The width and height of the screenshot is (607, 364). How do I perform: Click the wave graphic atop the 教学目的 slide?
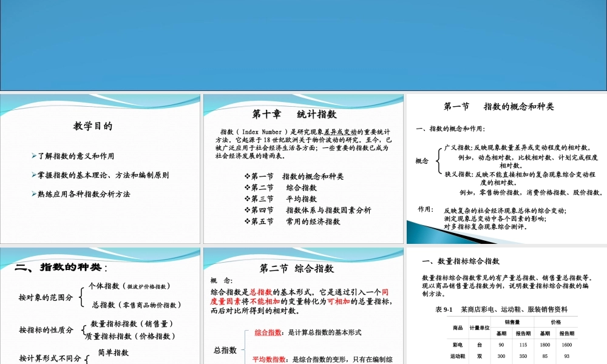click(100, 103)
